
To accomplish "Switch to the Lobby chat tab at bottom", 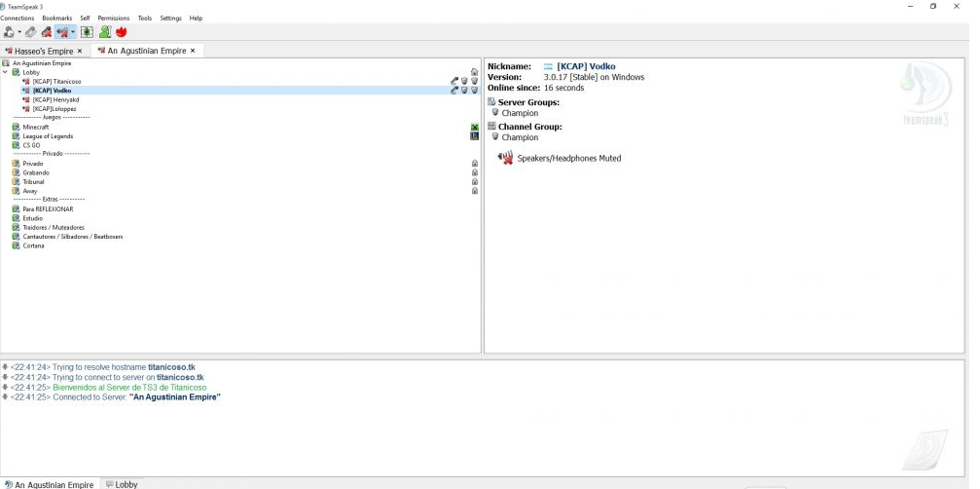I will (122, 485).
